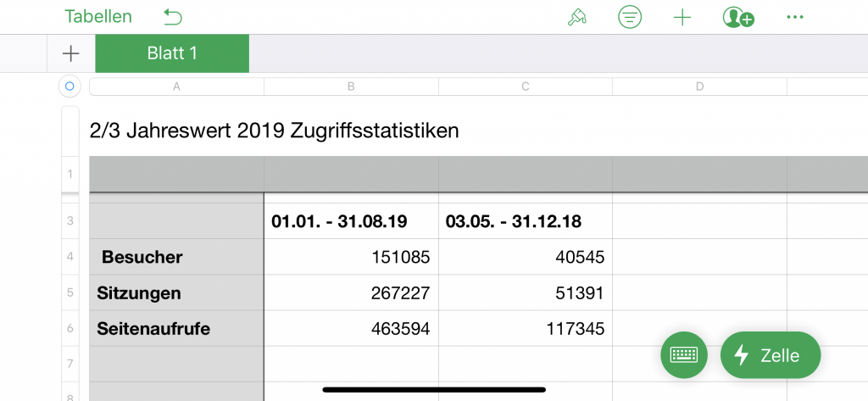This screenshot has width=868, height=401.
Task: Go back to Tabellen document list
Action: 98,17
